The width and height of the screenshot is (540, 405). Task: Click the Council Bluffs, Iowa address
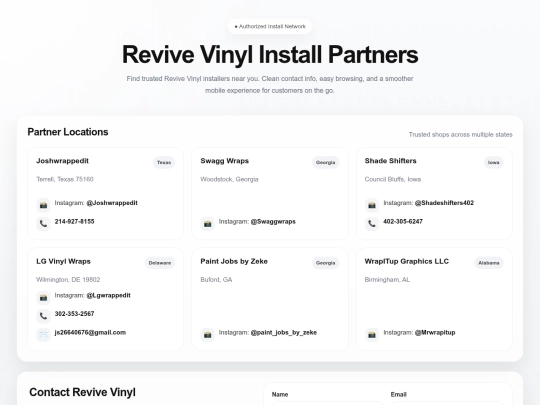click(393, 179)
